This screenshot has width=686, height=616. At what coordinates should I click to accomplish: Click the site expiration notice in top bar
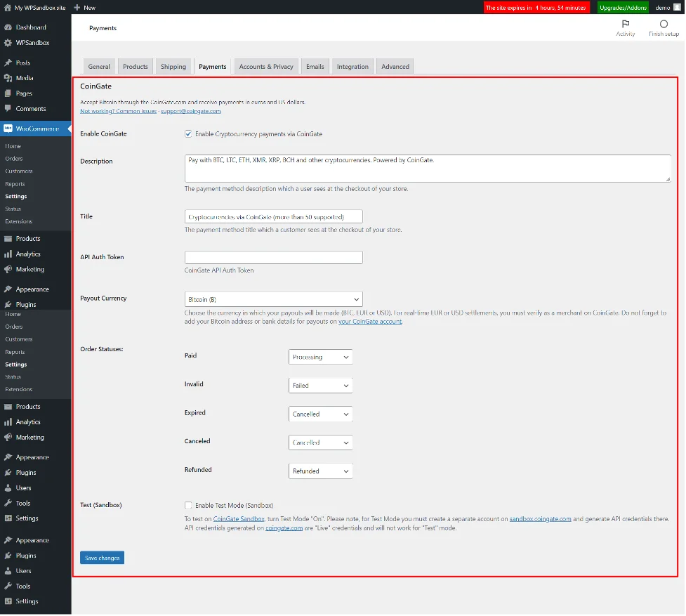pyautogui.click(x=537, y=8)
